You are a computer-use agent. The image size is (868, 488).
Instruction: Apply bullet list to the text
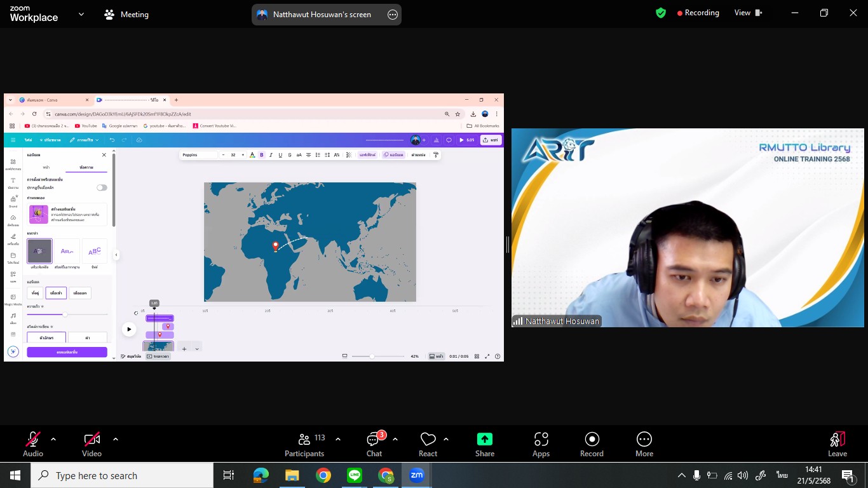pyautogui.click(x=318, y=155)
